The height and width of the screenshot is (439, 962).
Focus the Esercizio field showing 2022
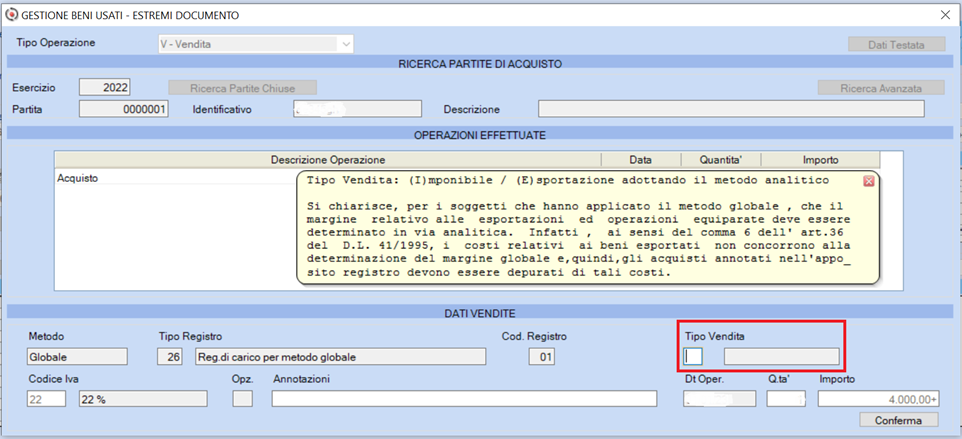tap(105, 88)
